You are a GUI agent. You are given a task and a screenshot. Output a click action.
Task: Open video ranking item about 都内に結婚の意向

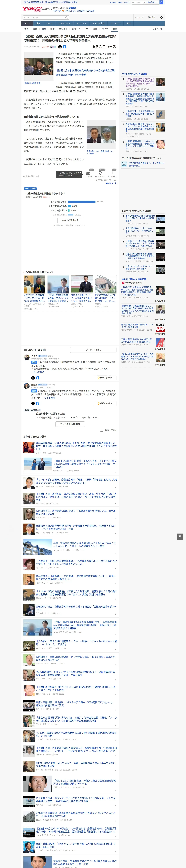pyautogui.click(x=140, y=218)
